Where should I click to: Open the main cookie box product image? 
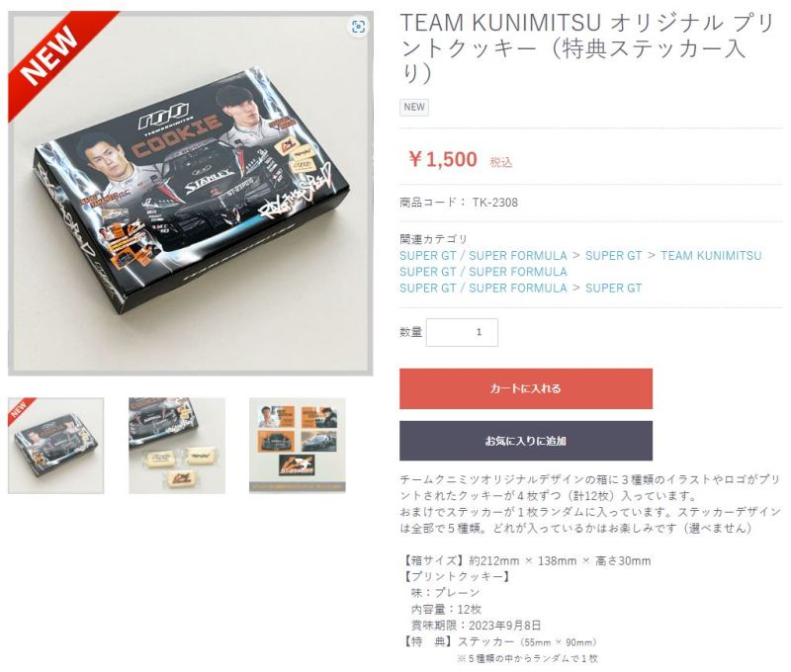click(x=190, y=194)
